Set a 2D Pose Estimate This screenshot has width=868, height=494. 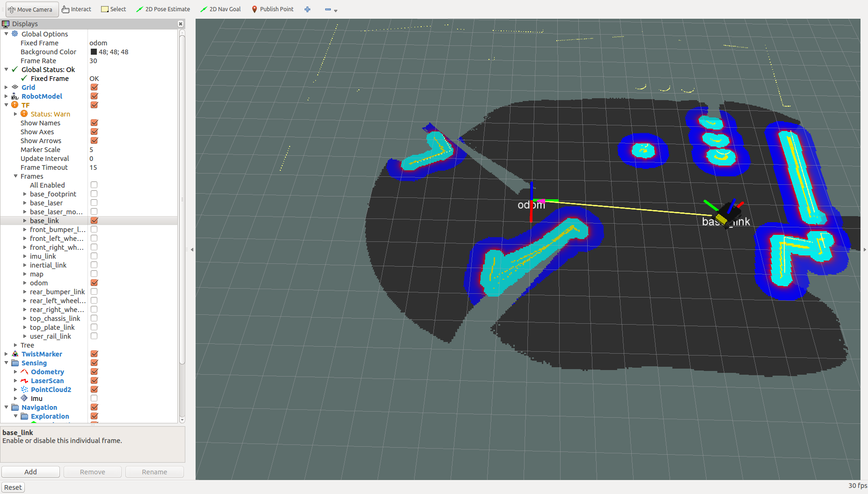click(163, 9)
